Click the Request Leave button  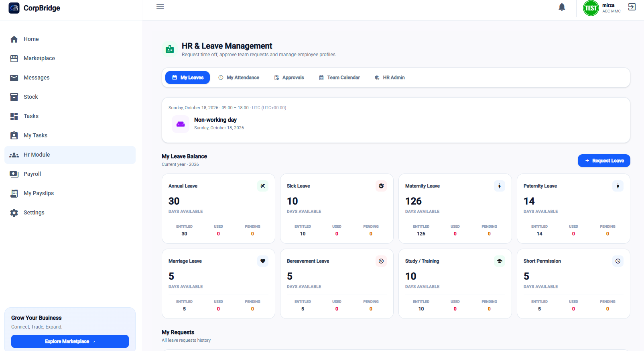coord(604,161)
